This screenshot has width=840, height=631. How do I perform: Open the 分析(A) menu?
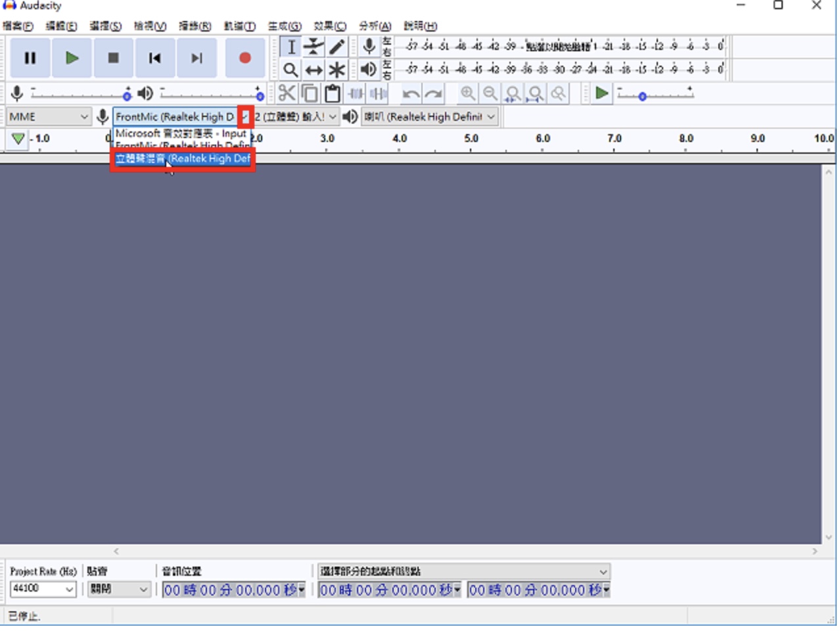tap(375, 26)
